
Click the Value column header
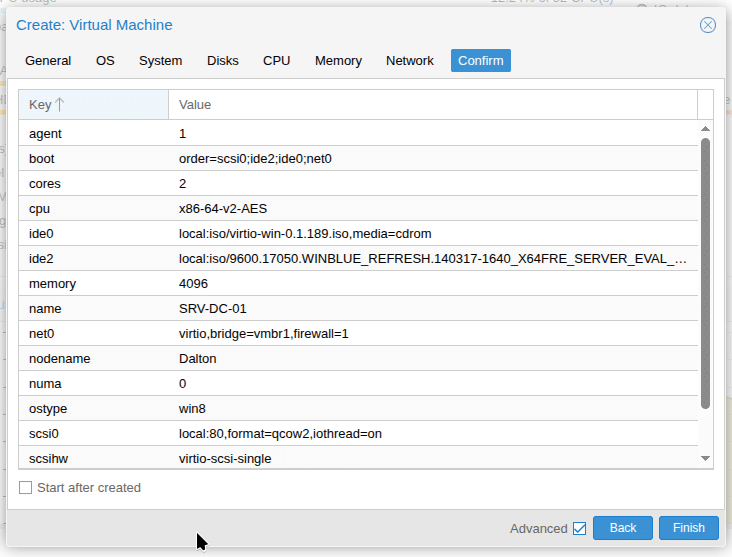(x=432, y=105)
